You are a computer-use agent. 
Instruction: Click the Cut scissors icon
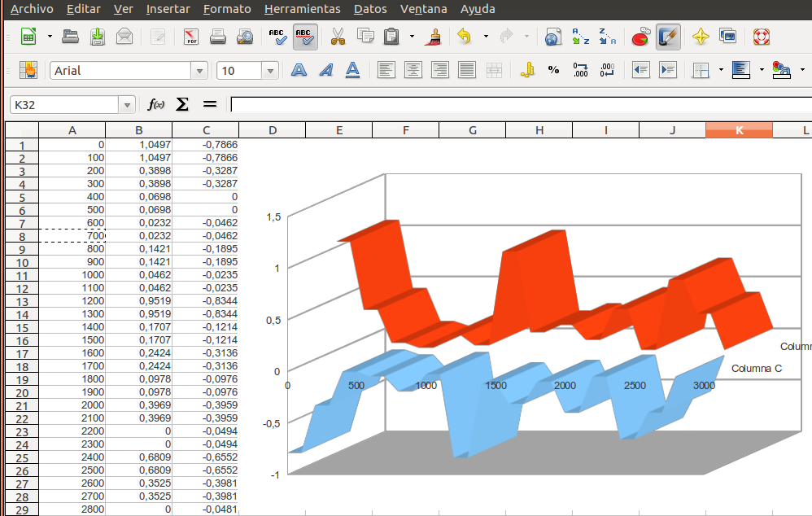coord(338,37)
